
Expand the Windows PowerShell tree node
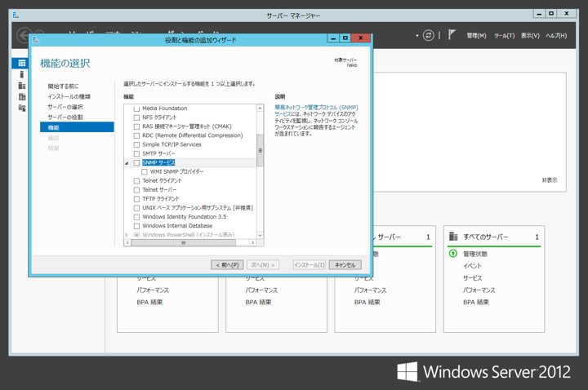(127, 235)
